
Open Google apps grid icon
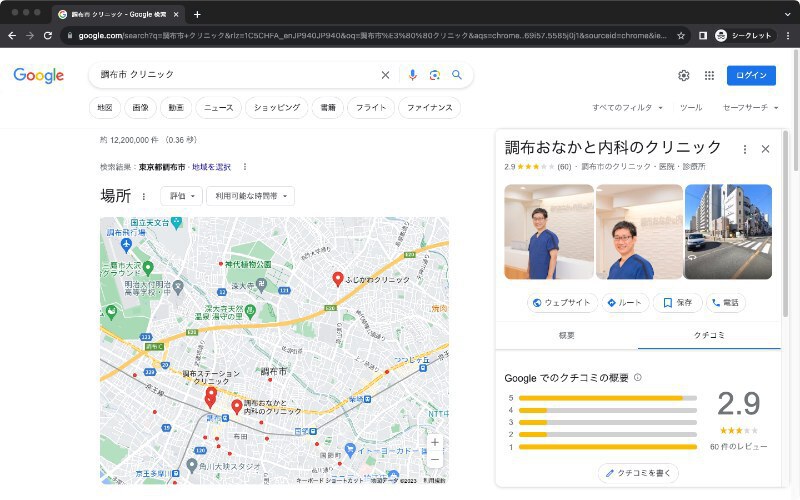pyautogui.click(x=709, y=75)
